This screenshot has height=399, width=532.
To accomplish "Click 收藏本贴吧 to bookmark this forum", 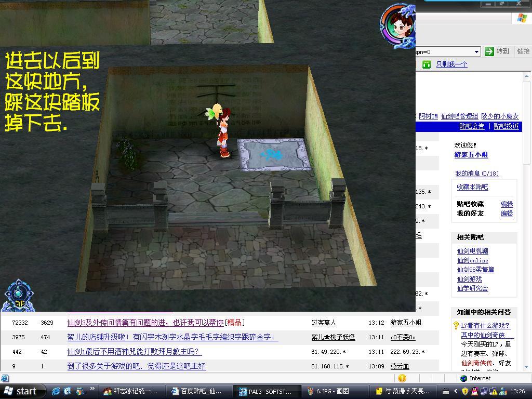I will tap(472, 187).
